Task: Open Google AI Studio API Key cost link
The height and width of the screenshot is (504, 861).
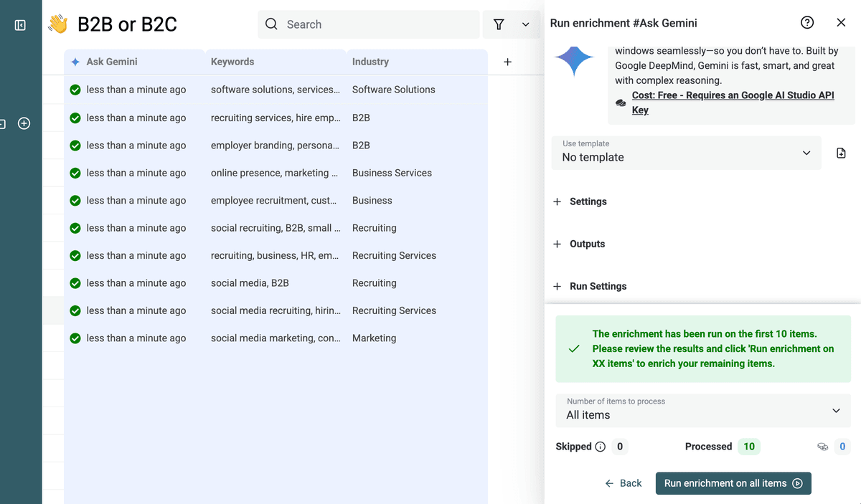Action: tap(733, 103)
